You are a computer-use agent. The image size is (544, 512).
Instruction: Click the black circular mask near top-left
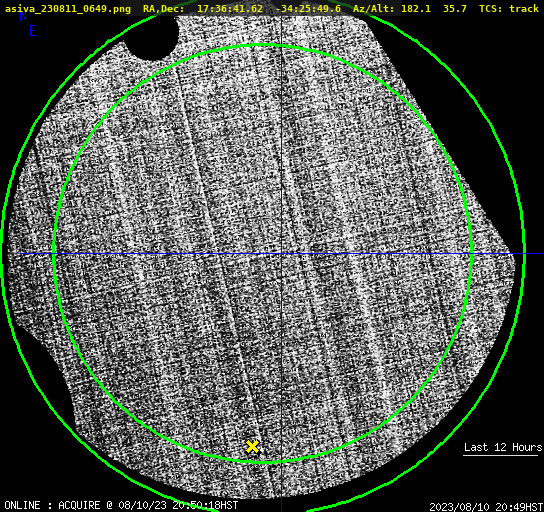151,36
